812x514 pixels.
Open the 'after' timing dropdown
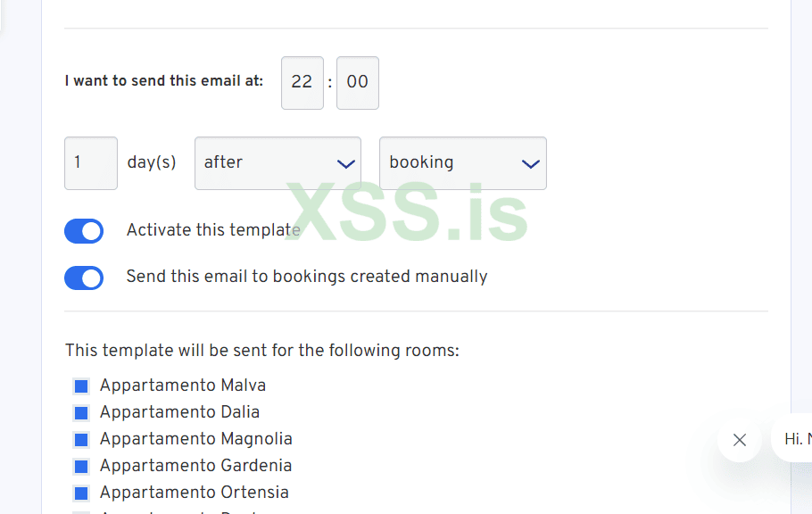[278, 163]
